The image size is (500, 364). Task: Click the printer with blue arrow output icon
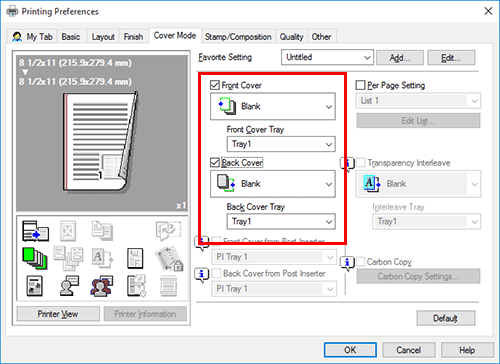click(35, 231)
